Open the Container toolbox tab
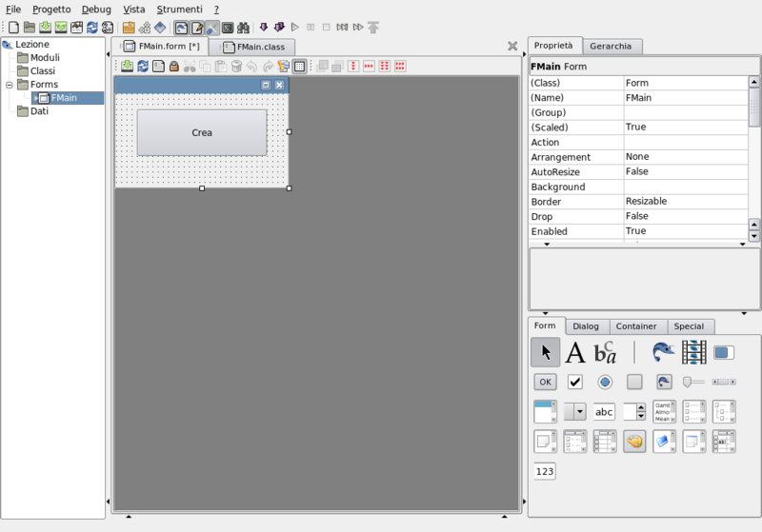Viewport: 762px width, 532px height. (636, 326)
